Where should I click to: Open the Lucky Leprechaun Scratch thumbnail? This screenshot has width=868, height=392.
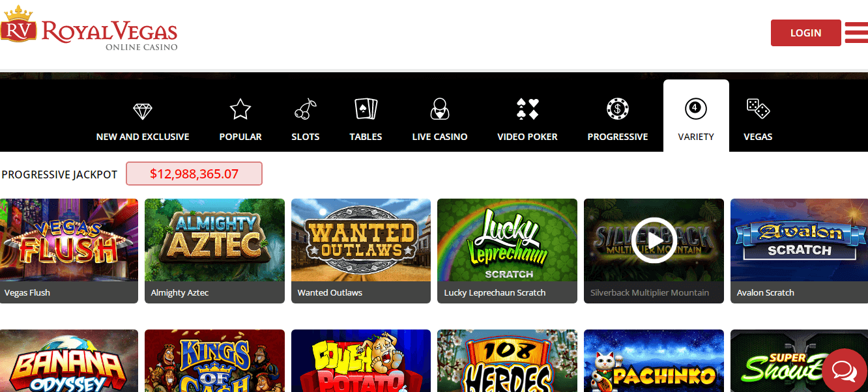(507, 240)
